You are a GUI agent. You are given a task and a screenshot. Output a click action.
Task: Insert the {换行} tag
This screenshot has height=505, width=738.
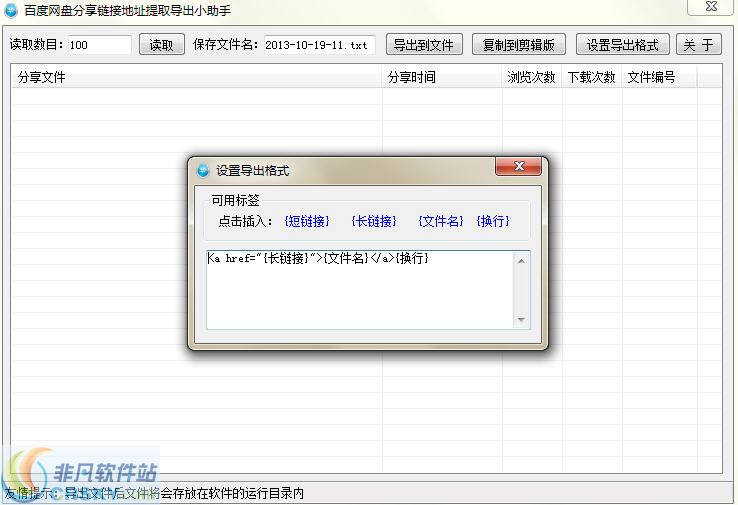(x=493, y=221)
